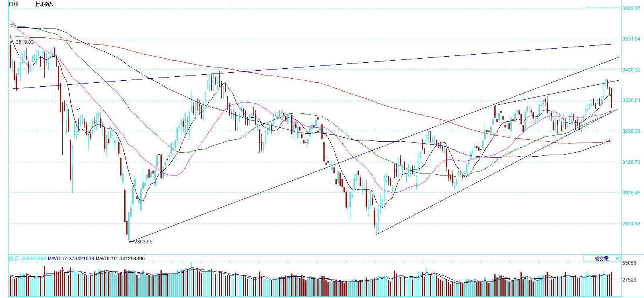Click the 2863.65 low price marker
This screenshot has width=644, height=298.
point(143,242)
